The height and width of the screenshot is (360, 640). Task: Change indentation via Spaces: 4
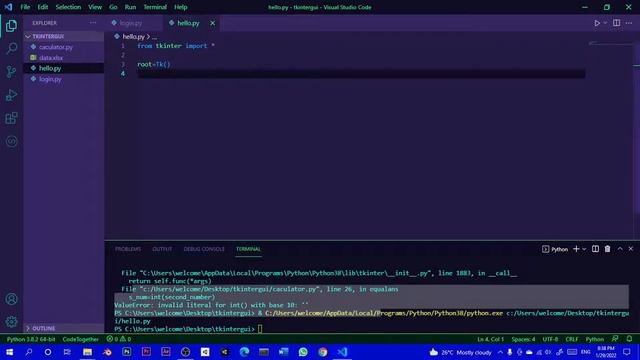tap(523, 339)
